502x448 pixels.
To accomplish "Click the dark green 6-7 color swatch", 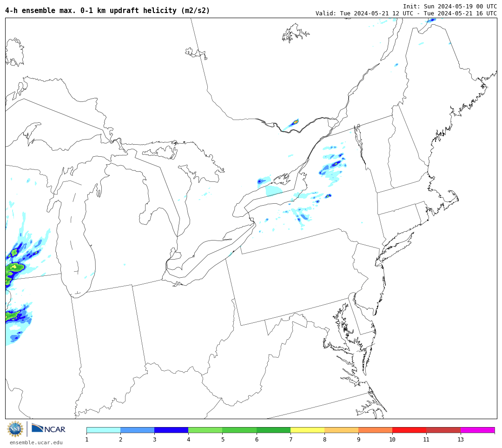I will pyautogui.click(x=273, y=430).
